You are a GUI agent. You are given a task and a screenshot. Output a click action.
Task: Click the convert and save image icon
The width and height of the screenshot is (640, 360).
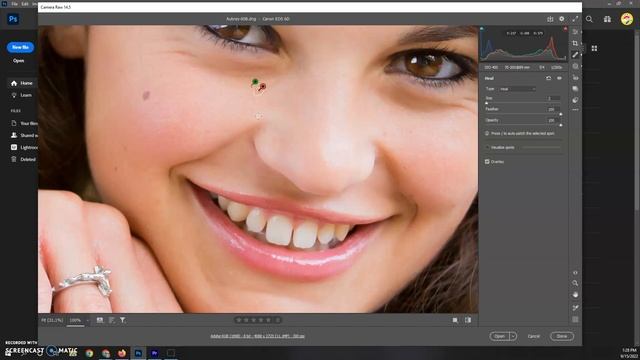(x=550, y=19)
